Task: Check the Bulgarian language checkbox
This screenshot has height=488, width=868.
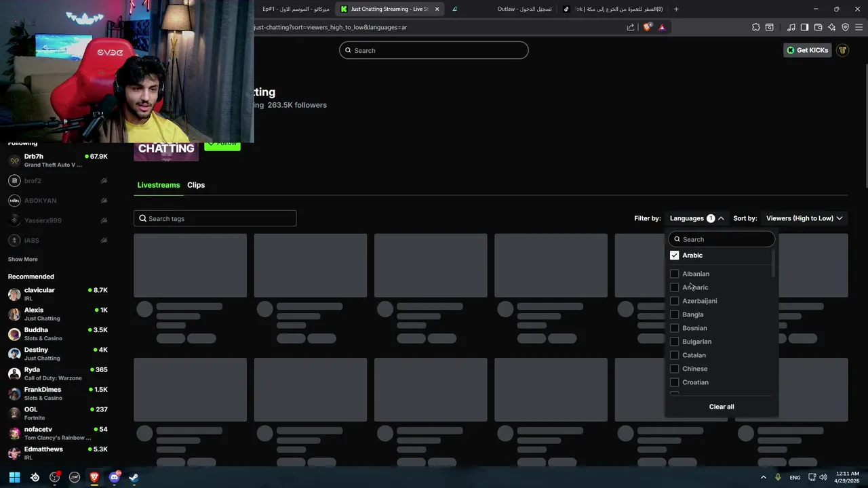Action: (674, 342)
